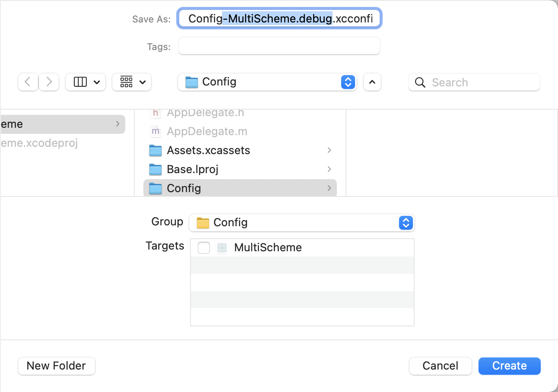The height and width of the screenshot is (392, 558).
Task: Expand the Config folder chevron
Action: 329,188
